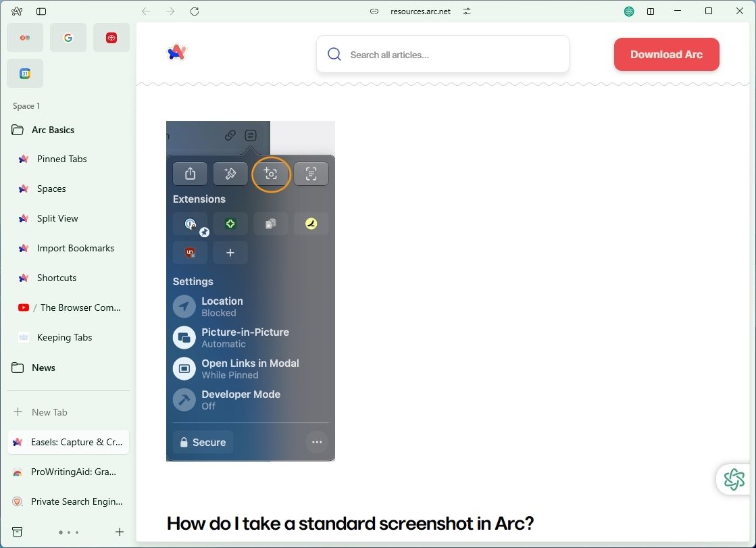Image resolution: width=756 pixels, height=548 pixels.
Task: Open Split View icon in the title bar
Action: pos(651,11)
